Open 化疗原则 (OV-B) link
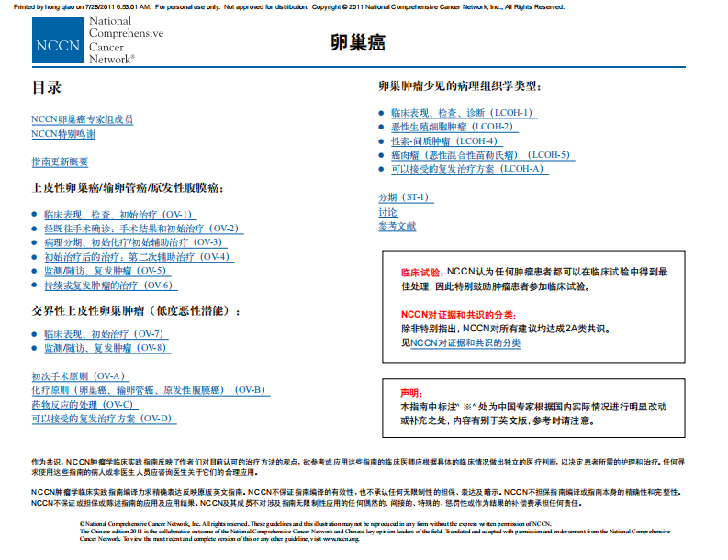The width and height of the screenshot is (728, 560). tap(151, 390)
